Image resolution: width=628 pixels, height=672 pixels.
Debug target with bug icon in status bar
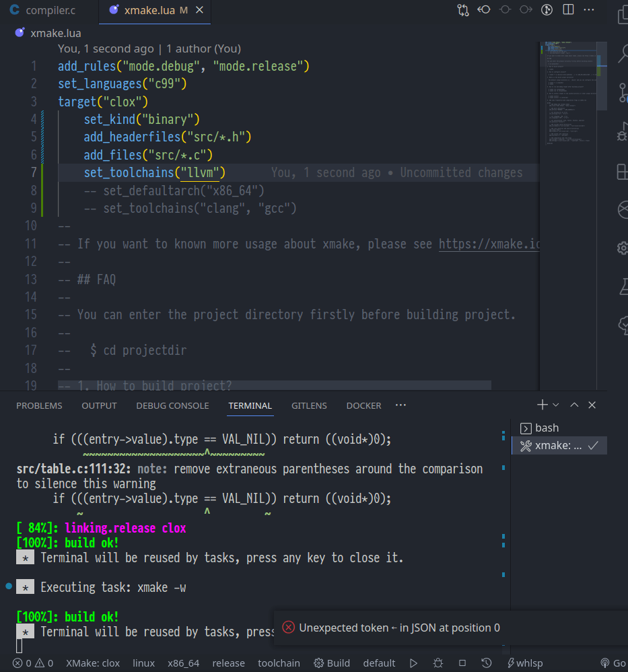pos(438,663)
